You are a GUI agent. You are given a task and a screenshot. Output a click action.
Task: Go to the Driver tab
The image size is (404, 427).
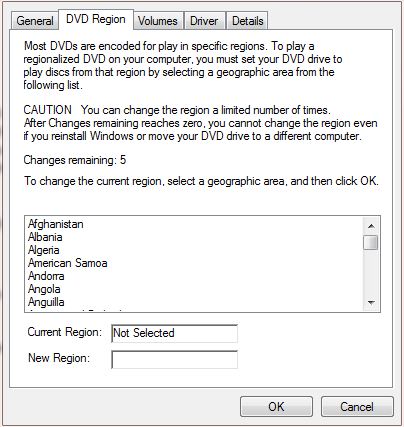tap(204, 21)
